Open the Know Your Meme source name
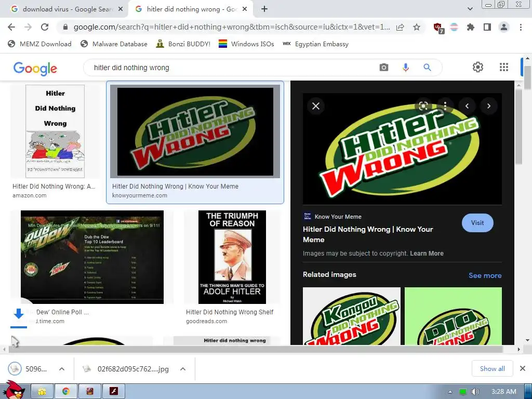This screenshot has height=399, width=532. pyautogui.click(x=338, y=217)
